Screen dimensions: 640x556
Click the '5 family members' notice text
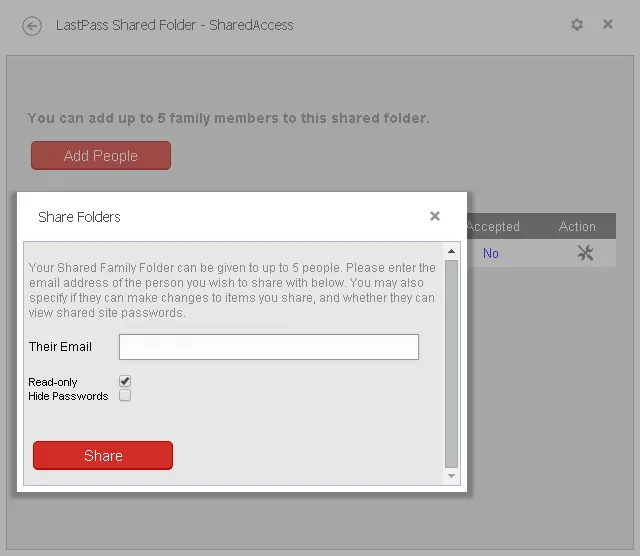pyautogui.click(x=229, y=118)
